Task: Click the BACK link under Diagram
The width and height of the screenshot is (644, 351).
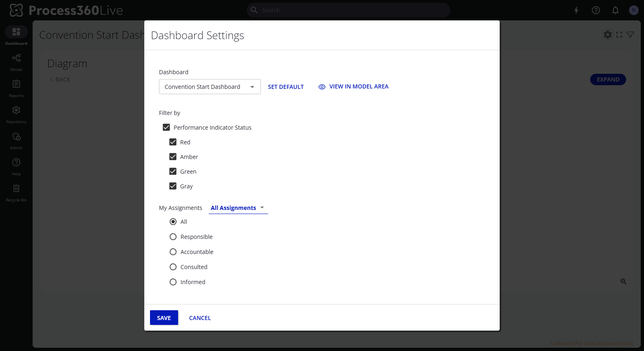Action: pyautogui.click(x=60, y=79)
